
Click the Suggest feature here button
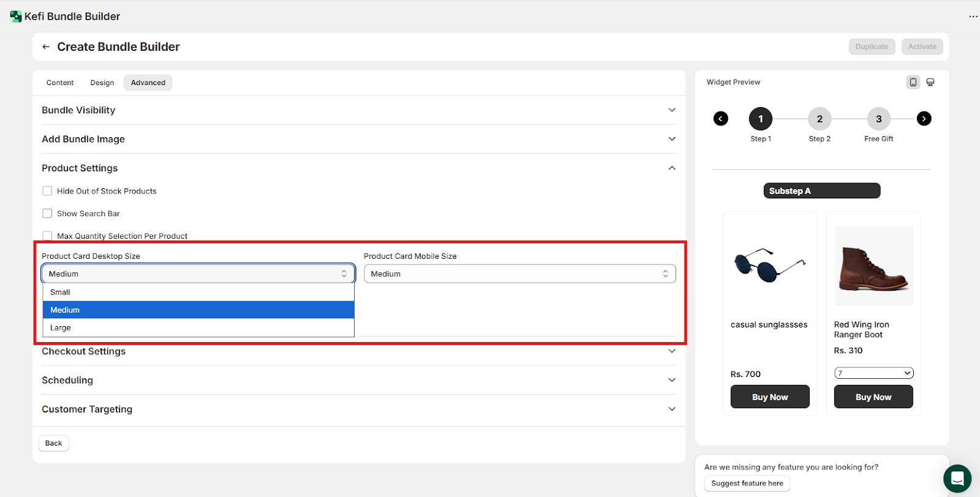click(747, 484)
